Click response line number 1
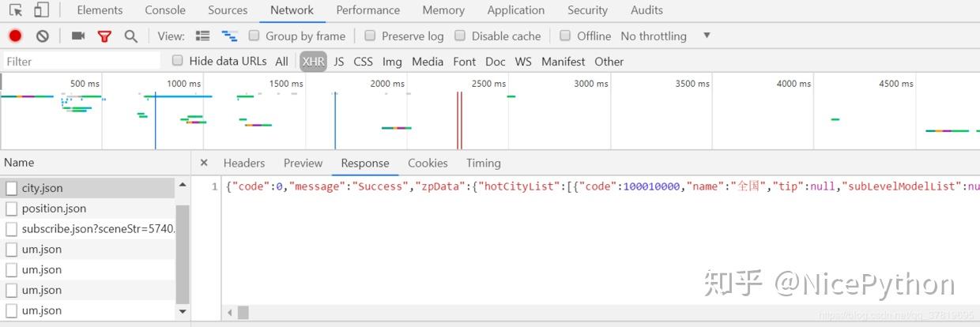Image resolution: width=980 pixels, height=327 pixels. click(x=214, y=186)
